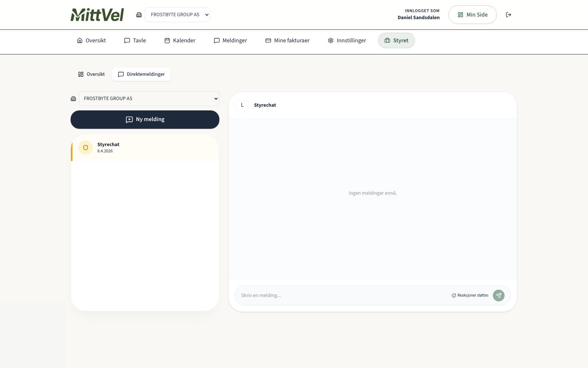Click the MittVel logo
The image size is (588, 368).
97,15
